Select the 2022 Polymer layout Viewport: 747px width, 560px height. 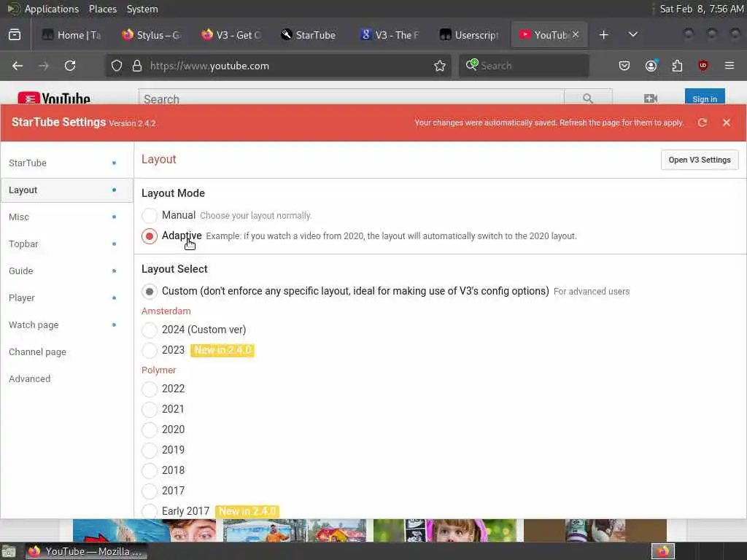click(149, 389)
